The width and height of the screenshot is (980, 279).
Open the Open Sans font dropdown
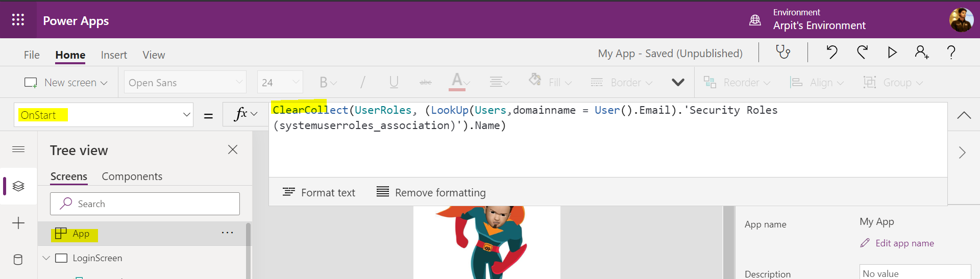coord(185,82)
